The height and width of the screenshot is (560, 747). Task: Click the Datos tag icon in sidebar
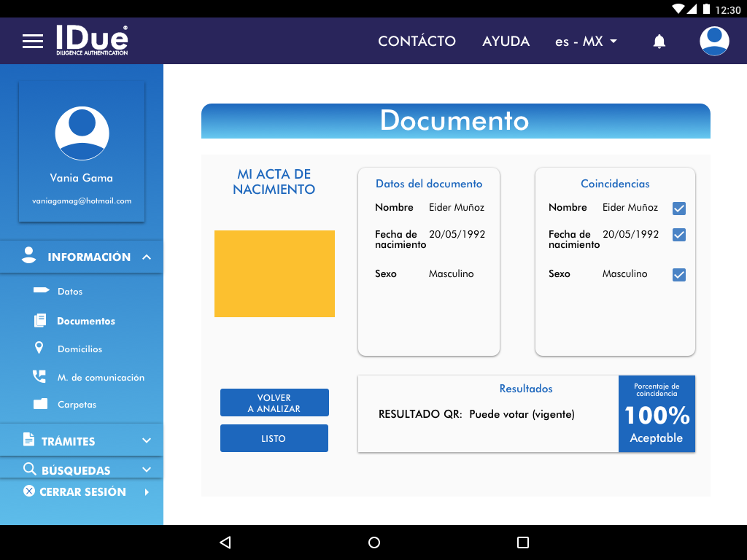[x=41, y=291]
